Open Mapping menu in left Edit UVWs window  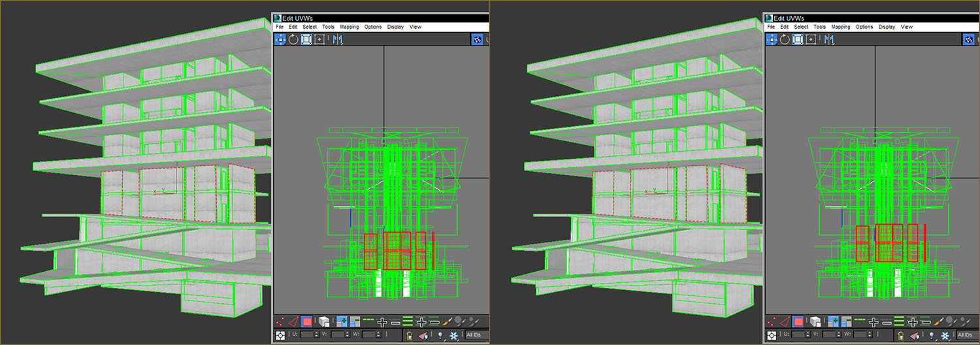point(349,27)
